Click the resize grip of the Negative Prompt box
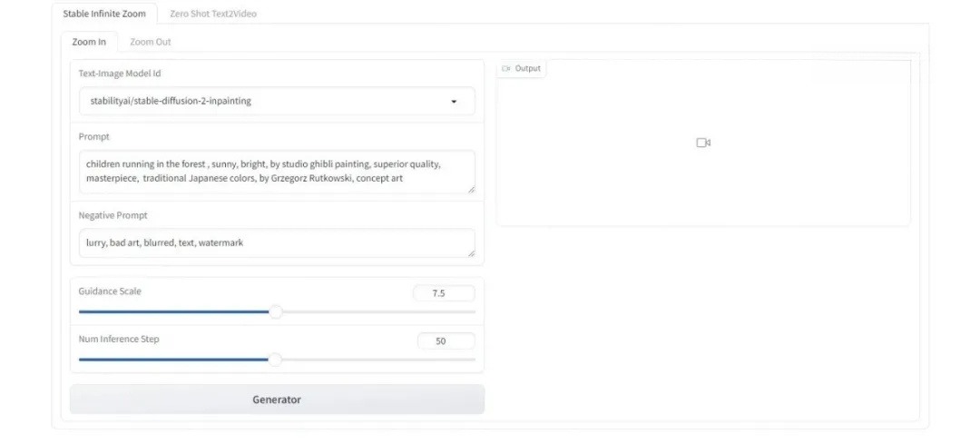Image resolution: width=980 pixels, height=444 pixels. [x=471, y=253]
